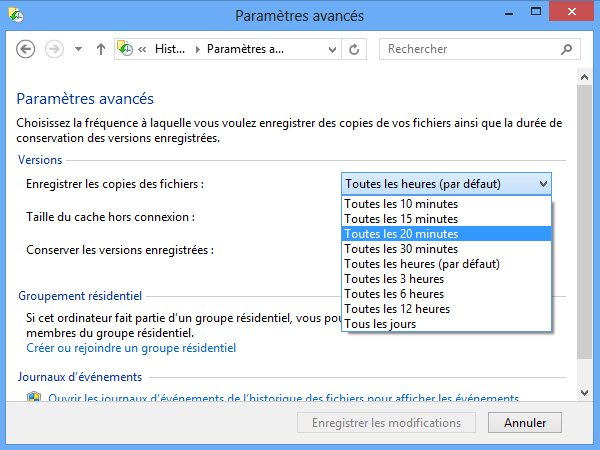The image size is (600, 450).
Task: Click in the Rechercher search field
Action: pos(473,49)
